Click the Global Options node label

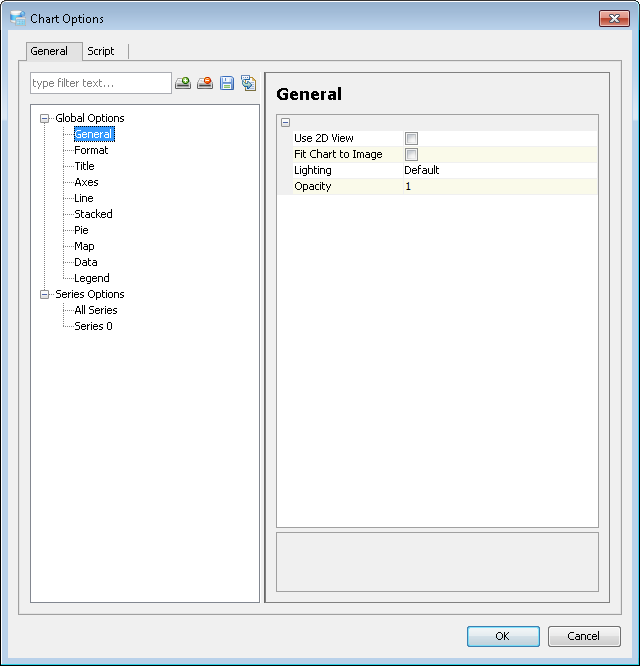coord(90,118)
